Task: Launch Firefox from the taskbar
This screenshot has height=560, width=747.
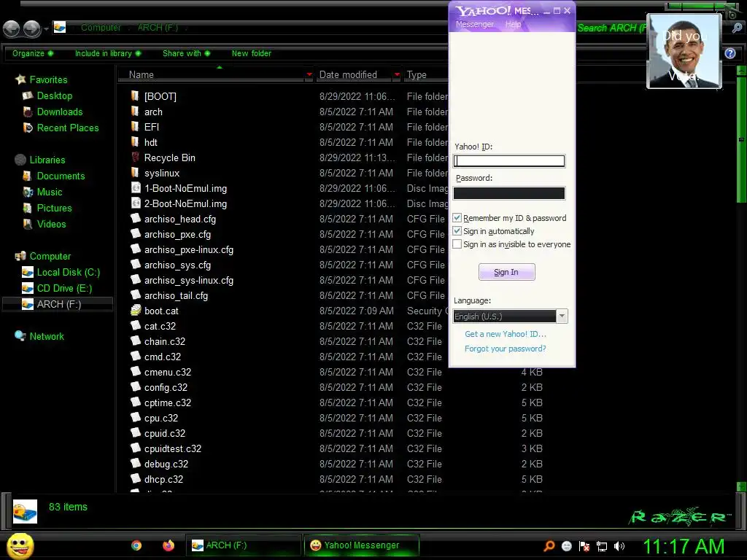Action: (169, 545)
